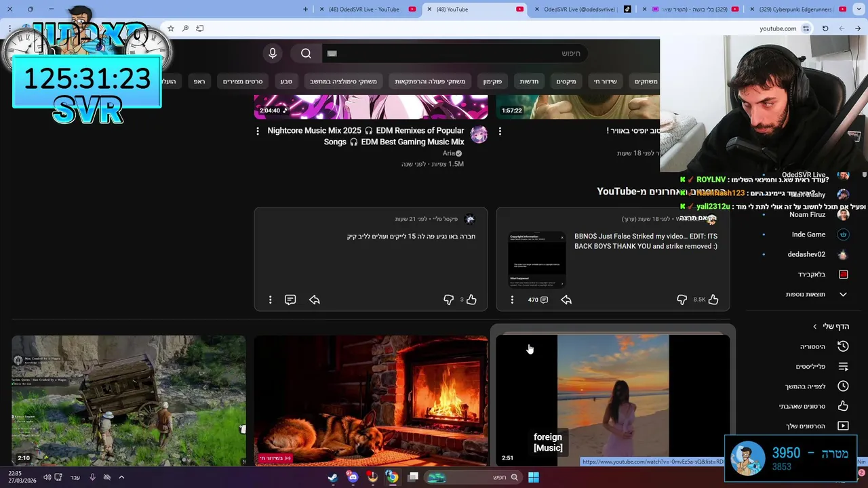Share the BBNO$ False Striked post
The image size is (868, 488).
click(566, 300)
